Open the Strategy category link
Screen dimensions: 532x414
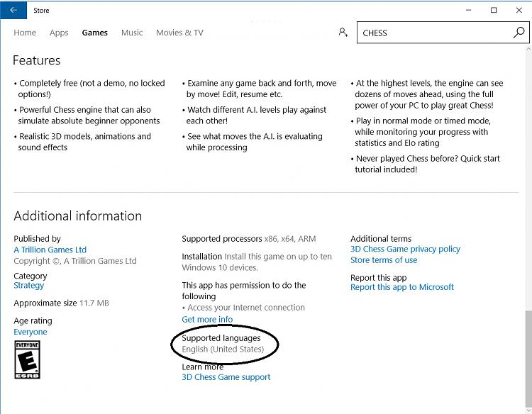29,286
